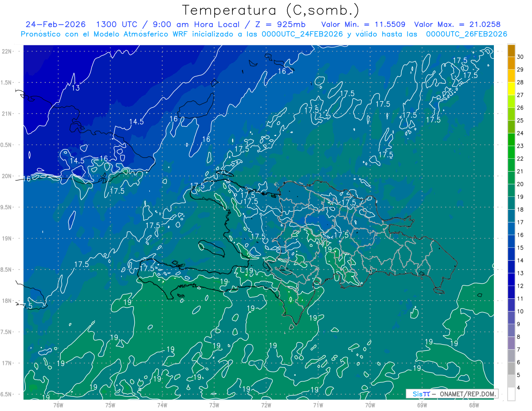Viewport: 532px width, 411px height.
Task: Select the init time "0000UTC_24FEB2026"
Action: click(x=302, y=34)
